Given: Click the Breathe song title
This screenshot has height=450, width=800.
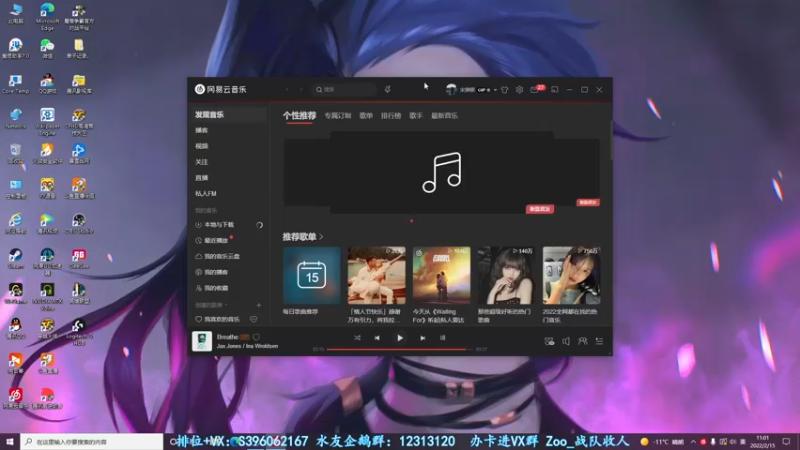Looking at the screenshot, I should 228,337.
